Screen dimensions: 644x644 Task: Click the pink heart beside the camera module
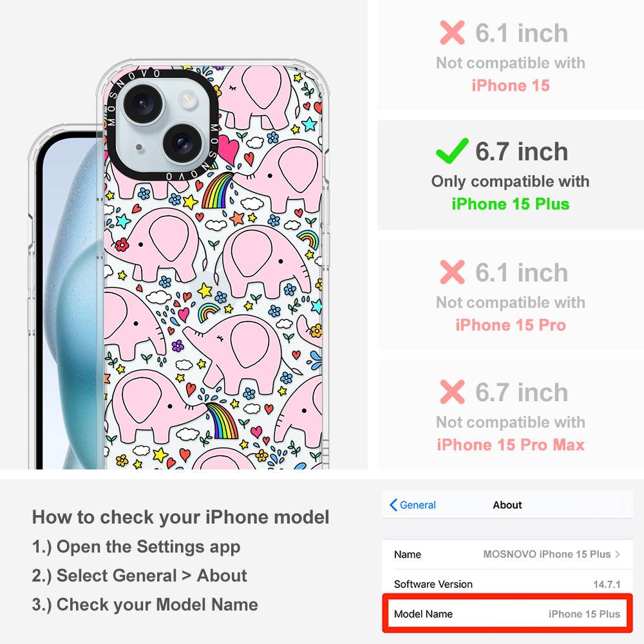pos(229,149)
